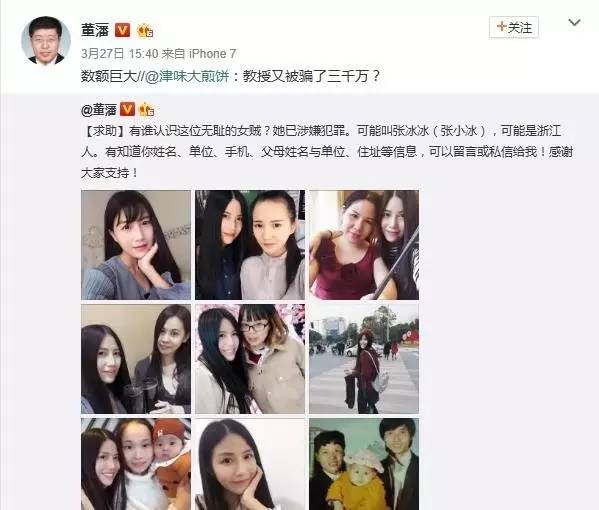This screenshot has height=510, width=599.
Task: Open the @董藩 link in the reposted post
Action: click(99, 110)
